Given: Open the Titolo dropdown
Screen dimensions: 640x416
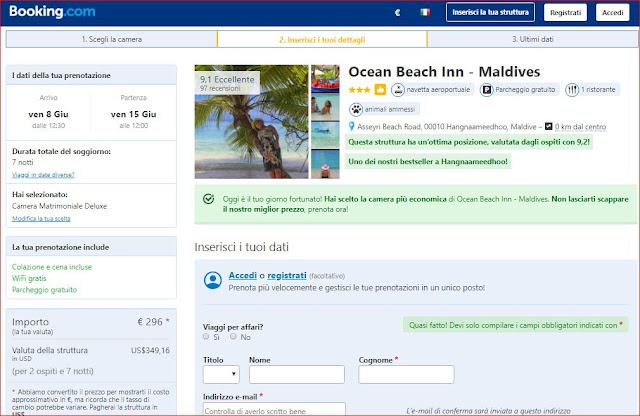Looking at the screenshot, I should [x=221, y=374].
